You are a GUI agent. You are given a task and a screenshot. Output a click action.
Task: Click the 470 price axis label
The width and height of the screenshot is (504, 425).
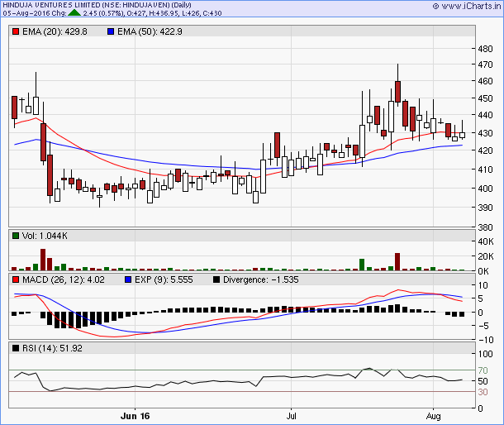click(x=485, y=64)
